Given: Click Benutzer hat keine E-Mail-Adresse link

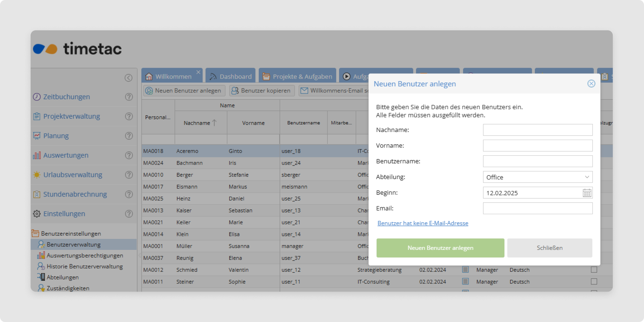Looking at the screenshot, I should [x=423, y=223].
